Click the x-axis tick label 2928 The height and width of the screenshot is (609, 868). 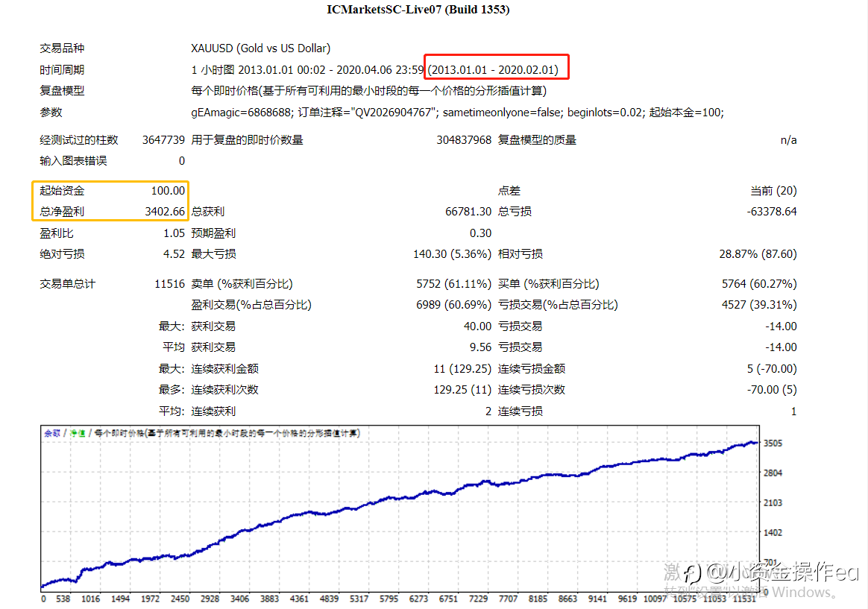210,599
